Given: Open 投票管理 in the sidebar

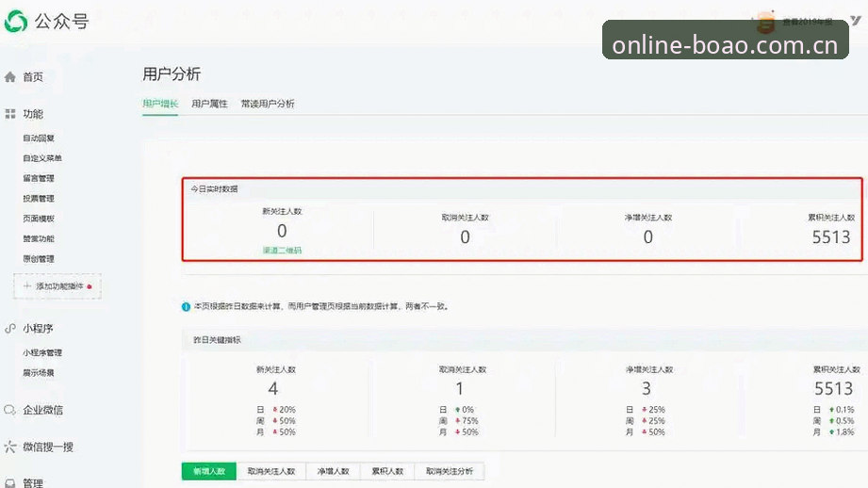Looking at the screenshot, I should [x=39, y=198].
